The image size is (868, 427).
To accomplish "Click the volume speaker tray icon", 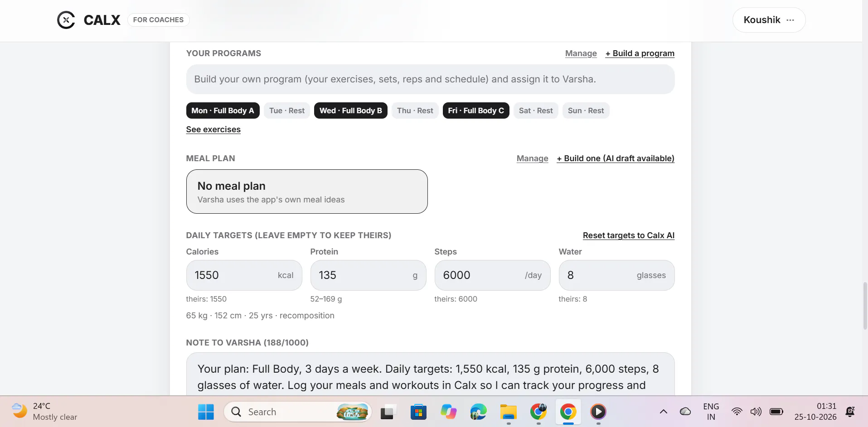I will pyautogui.click(x=756, y=412).
